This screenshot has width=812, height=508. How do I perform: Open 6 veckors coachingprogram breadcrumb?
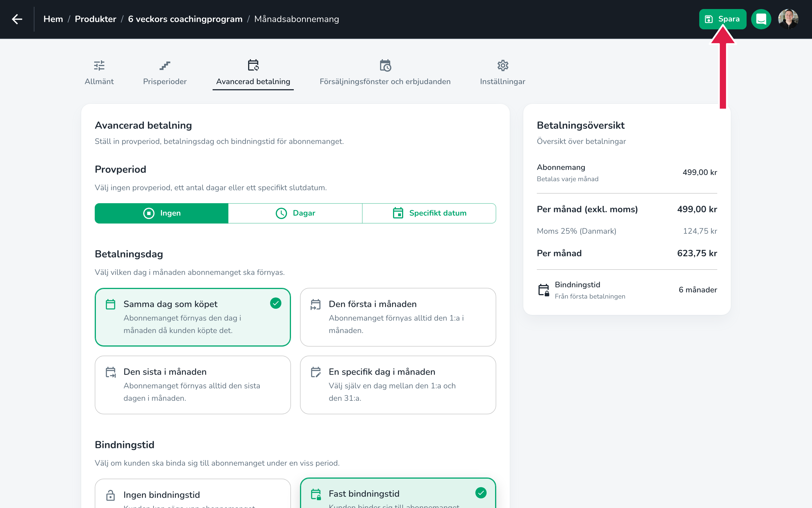185,19
